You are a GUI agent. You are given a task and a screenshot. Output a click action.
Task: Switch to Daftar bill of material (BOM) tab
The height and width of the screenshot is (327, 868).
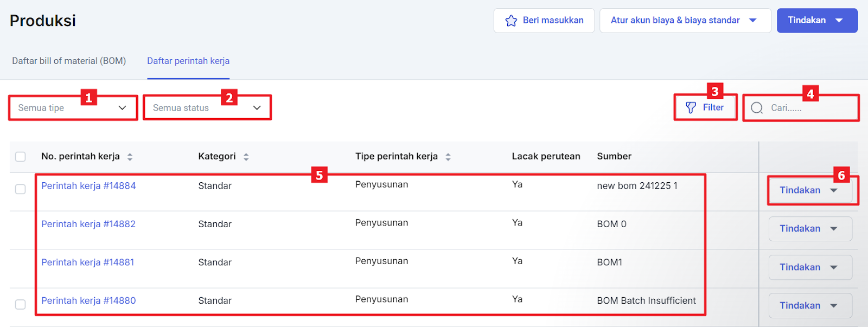pos(69,61)
